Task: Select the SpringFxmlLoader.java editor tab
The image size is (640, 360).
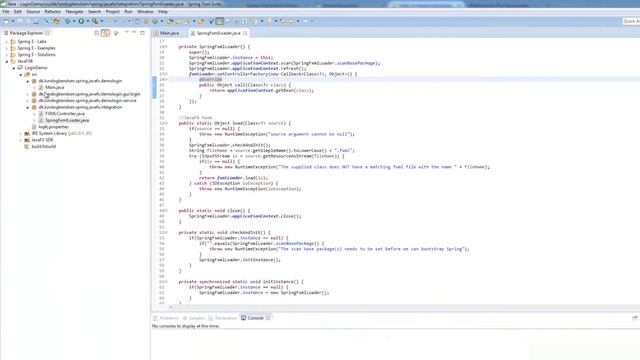Action: coord(218,33)
